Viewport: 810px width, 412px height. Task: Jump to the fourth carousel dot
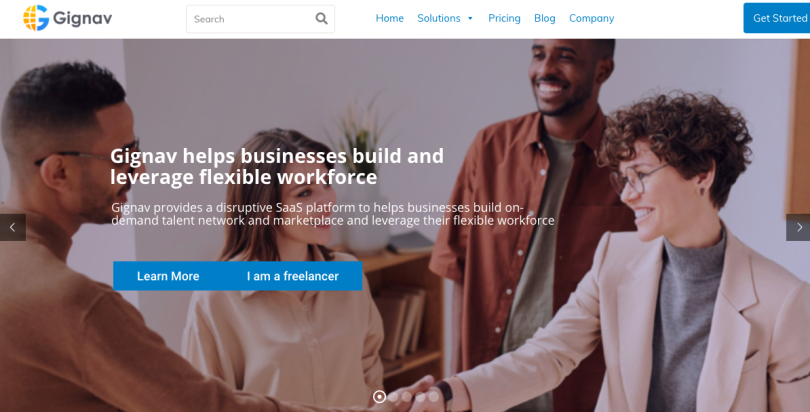(420, 397)
